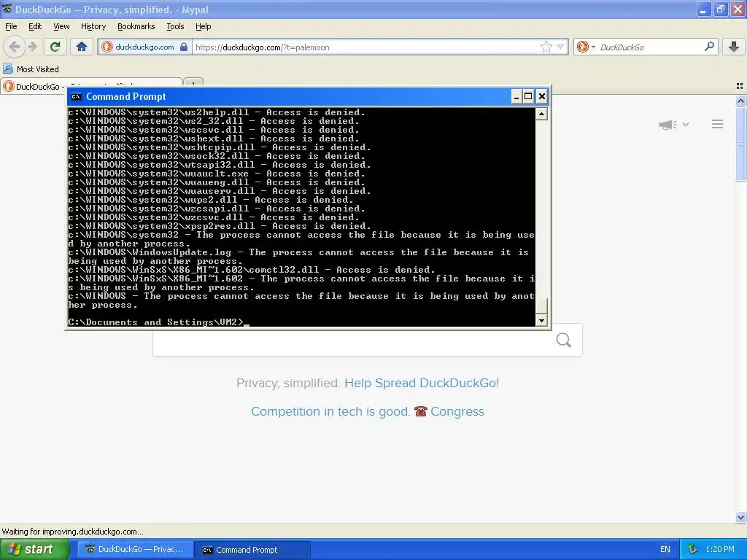Click the system tray network icon
This screenshot has width=747, height=560.
(693, 550)
